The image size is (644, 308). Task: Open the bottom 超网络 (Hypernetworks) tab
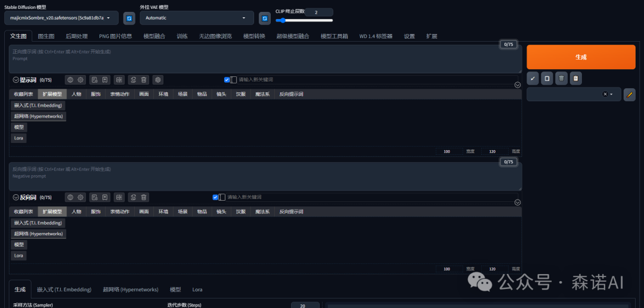pos(131,290)
